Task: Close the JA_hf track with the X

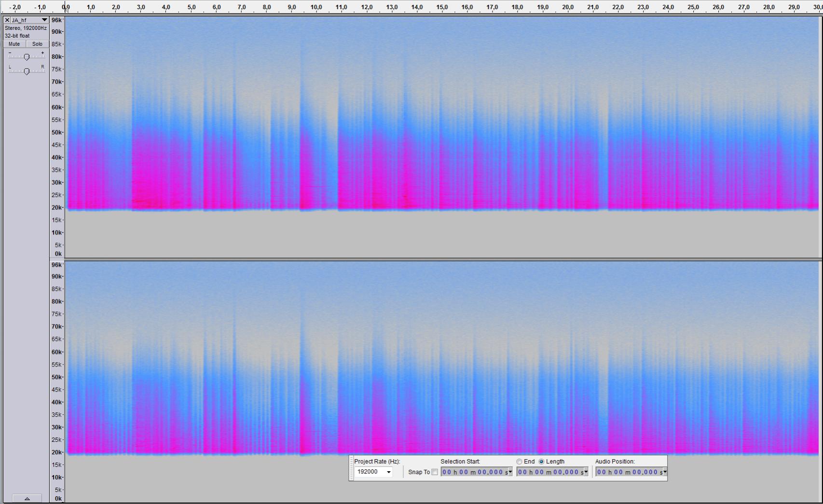Action: 7,20
